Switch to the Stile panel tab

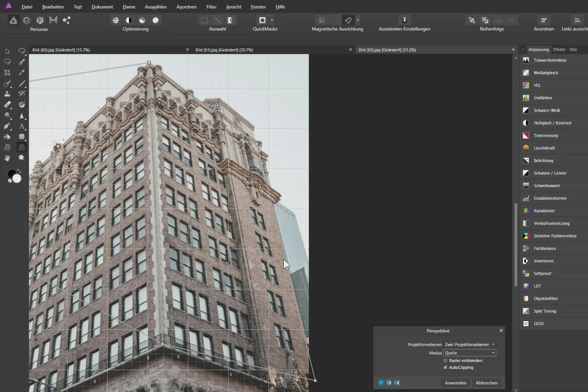[573, 50]
